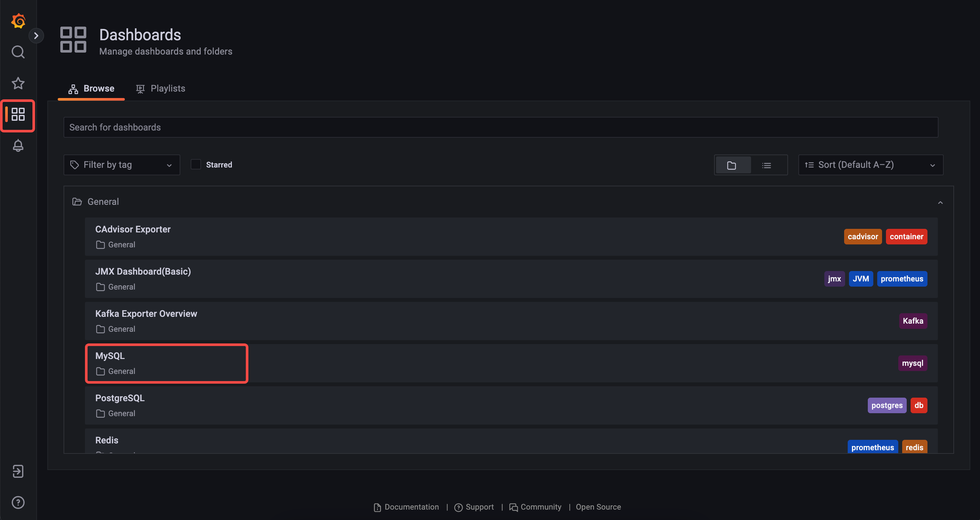
Task: Open the search magnifier in sidebar
Action: [x=18, y=52]
